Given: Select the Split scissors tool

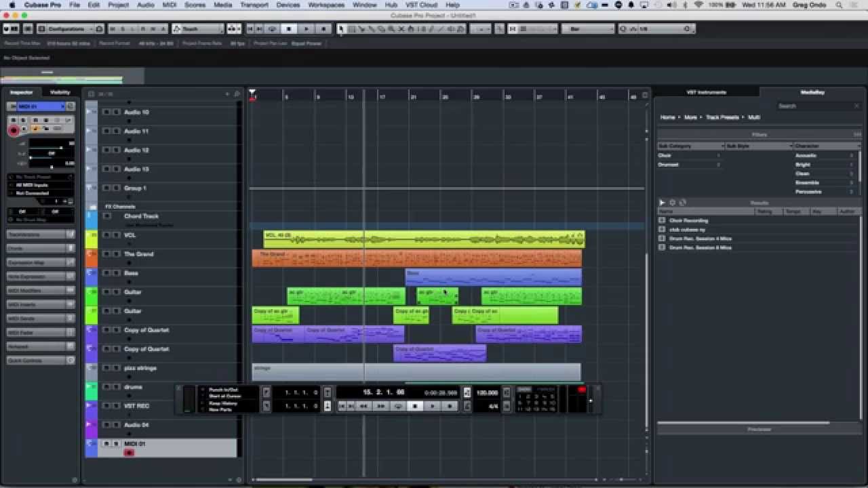Looking at the screenshot, I should (361, 29).
